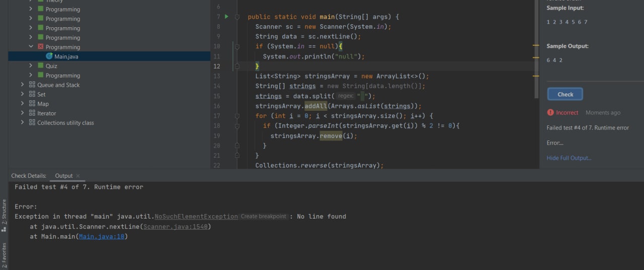
Task: Click the green solved icon next to Quiz
Action: pyautogui.click(x=41, y=65)
